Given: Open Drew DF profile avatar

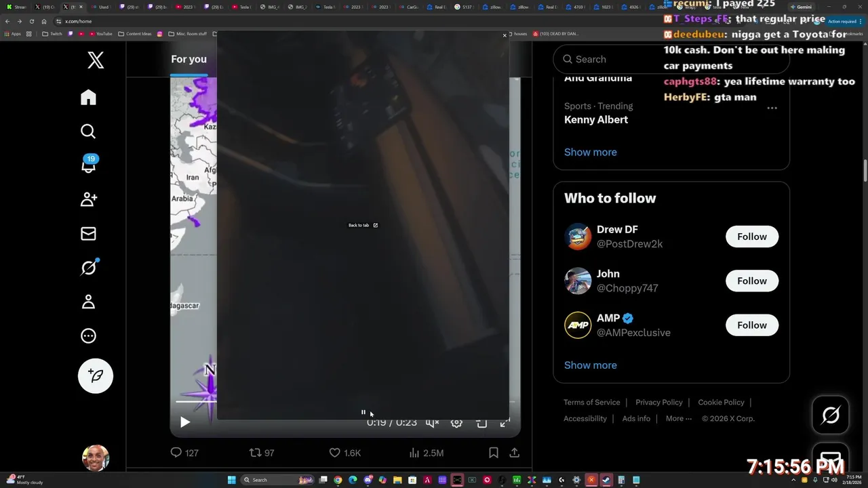Looking at the screenshot, I should pos(578,237).
